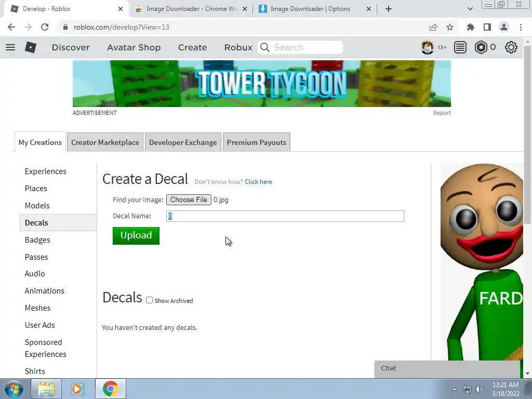
Task: Select Badges in the sidebar
Action: (37, 240)
